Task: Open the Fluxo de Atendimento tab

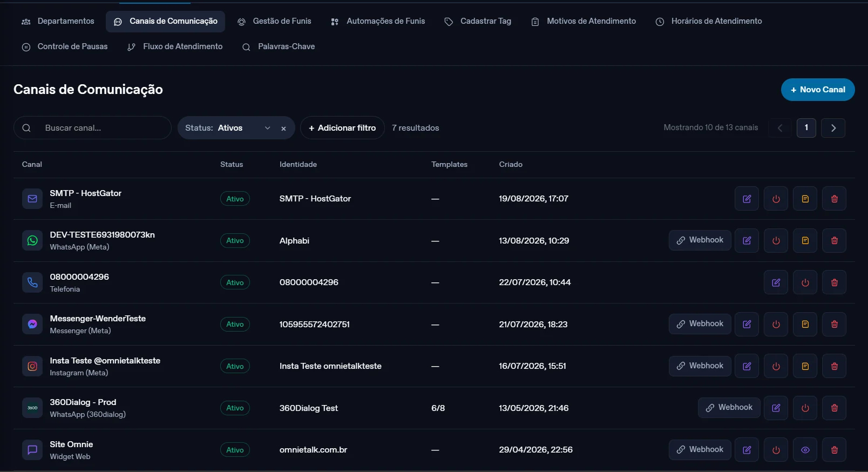Action: click(175, 47)
